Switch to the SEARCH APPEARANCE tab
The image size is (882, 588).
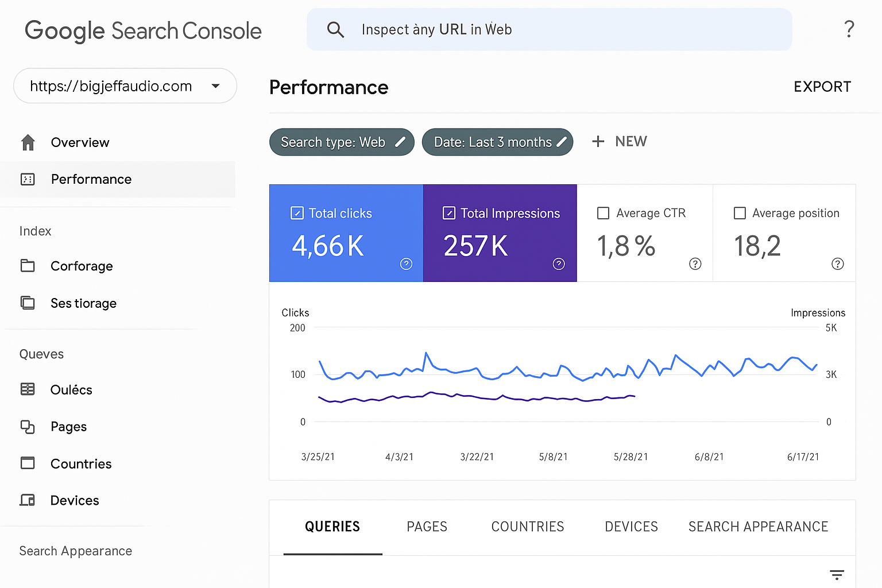(758, 527)
